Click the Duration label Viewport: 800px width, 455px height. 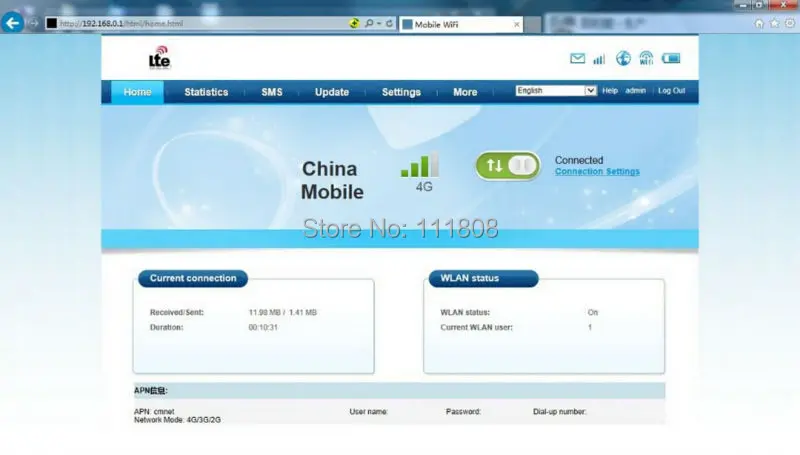166,327
